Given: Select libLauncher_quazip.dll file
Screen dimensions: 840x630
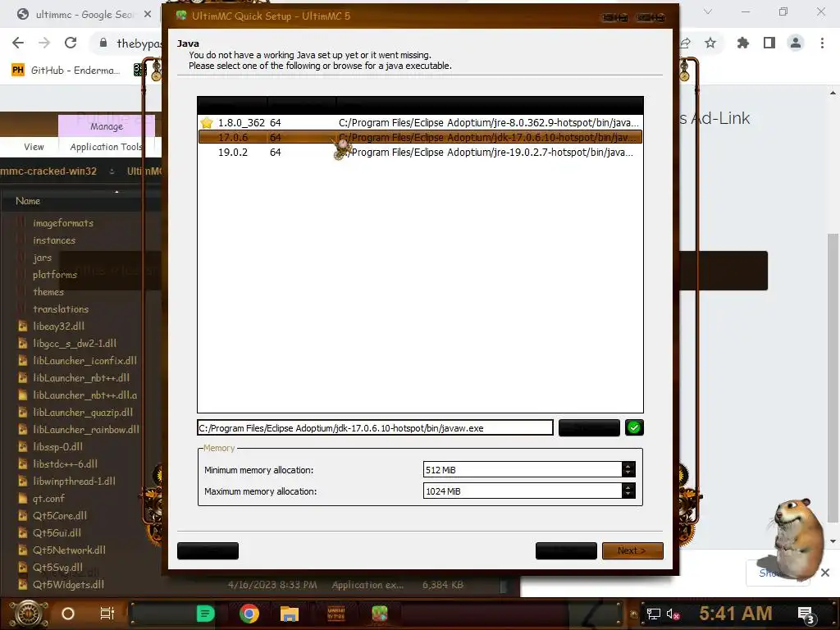Looking at the screenshot, I should pos(83,413).
